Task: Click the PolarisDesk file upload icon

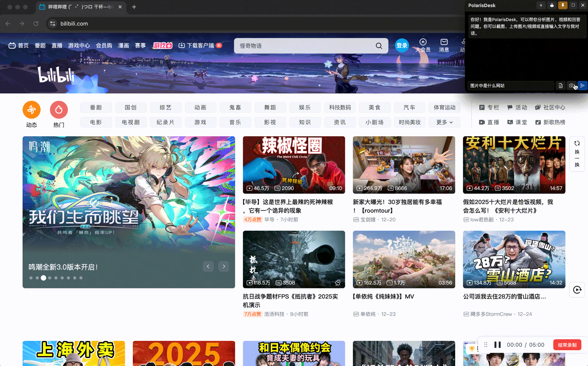Action: [561, 86]
